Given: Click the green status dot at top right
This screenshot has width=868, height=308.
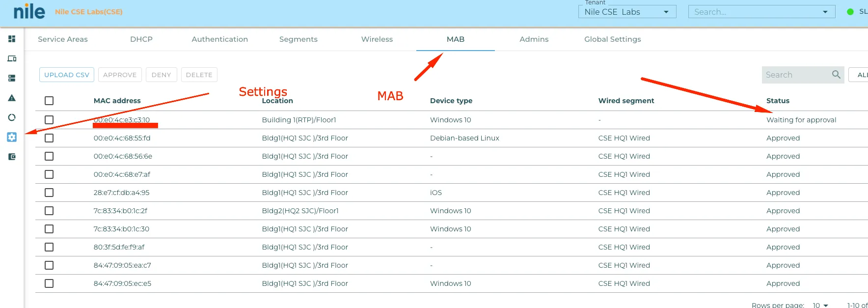Looking at the screenshot, I should pos(850,12).
